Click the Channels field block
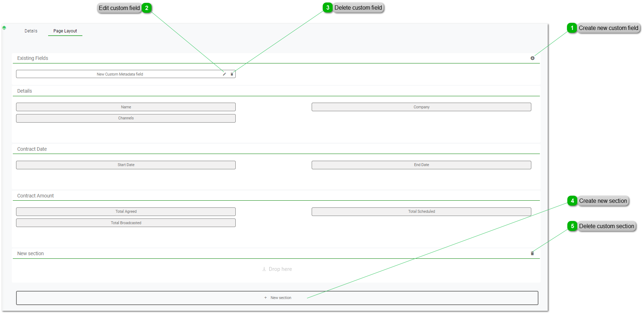The height and width of the screenshot is (314, 644). pos(126,118)
